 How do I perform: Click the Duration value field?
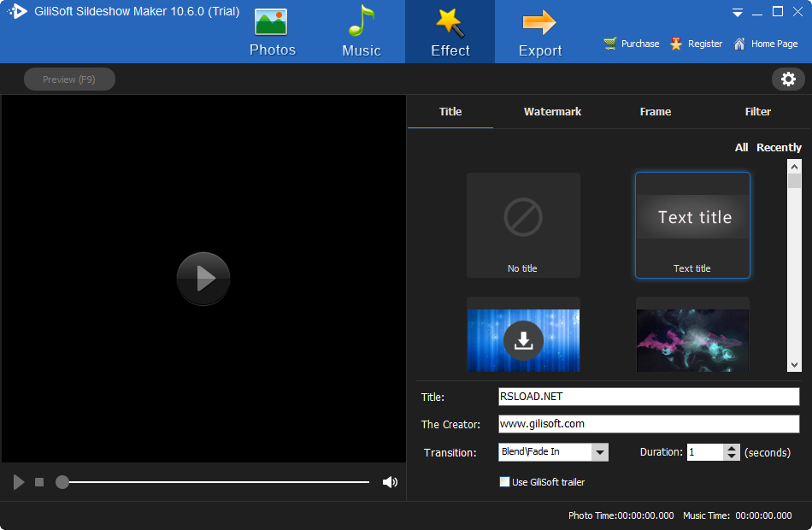704,451
